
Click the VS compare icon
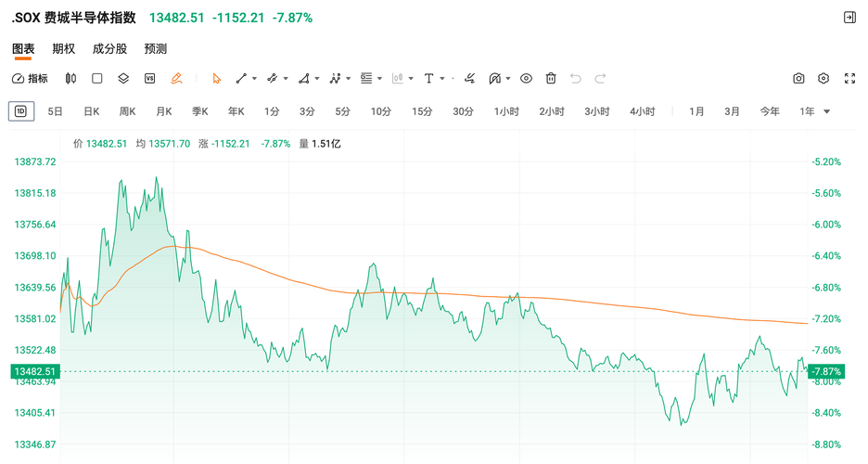coord(149,79)
